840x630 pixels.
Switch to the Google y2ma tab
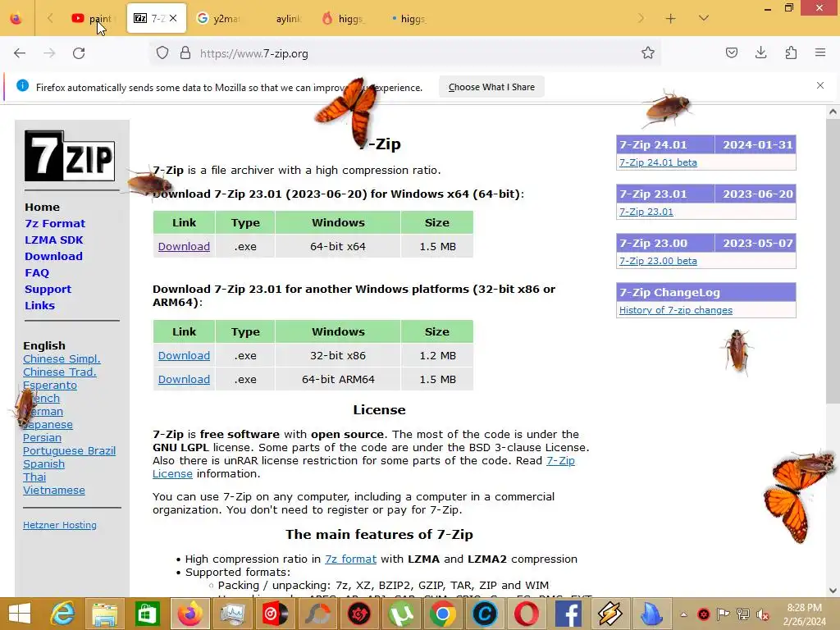217,19
